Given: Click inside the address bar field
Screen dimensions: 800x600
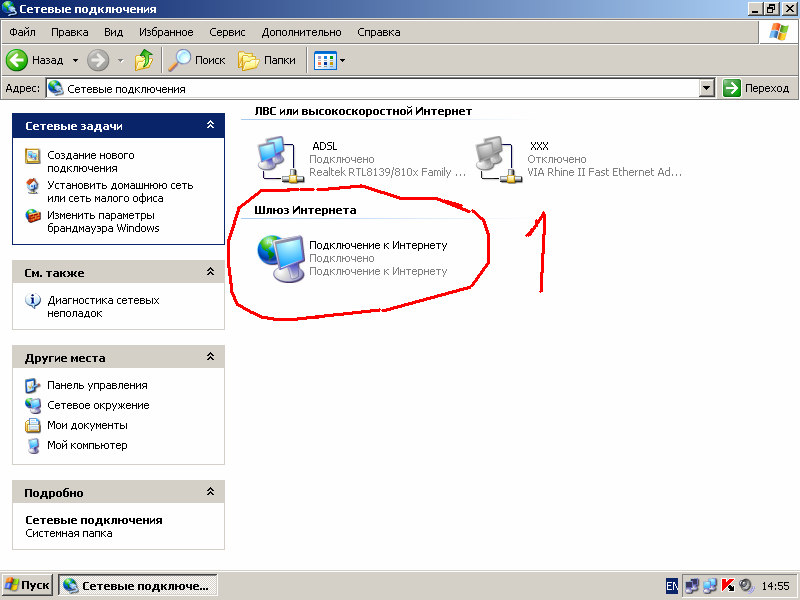Looking at the screenshot, I should click(x=380, y=88).
